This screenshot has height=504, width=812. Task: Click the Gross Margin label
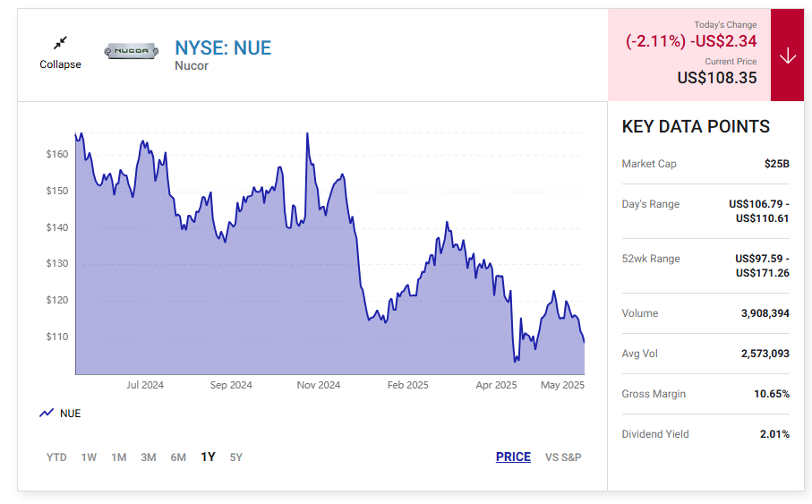654,394
